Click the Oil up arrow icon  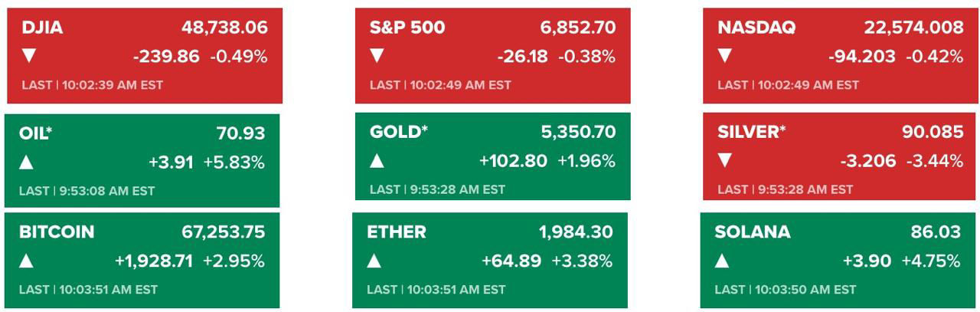point(26,162)
